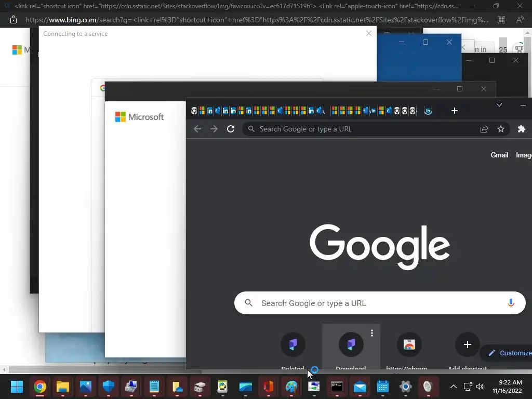Open Gmail link on Google page

(x=499, y=155)
